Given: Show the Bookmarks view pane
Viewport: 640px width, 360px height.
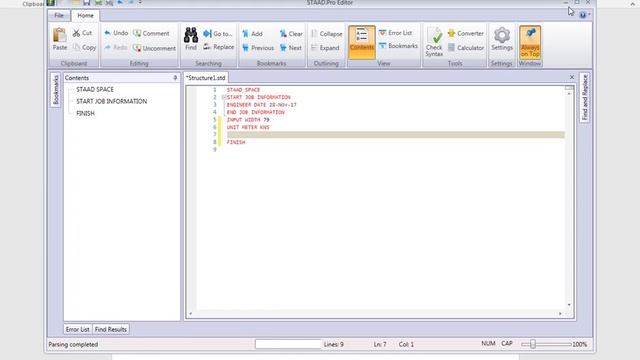Looking at the screenshot, I should click(x=398, y=46).
